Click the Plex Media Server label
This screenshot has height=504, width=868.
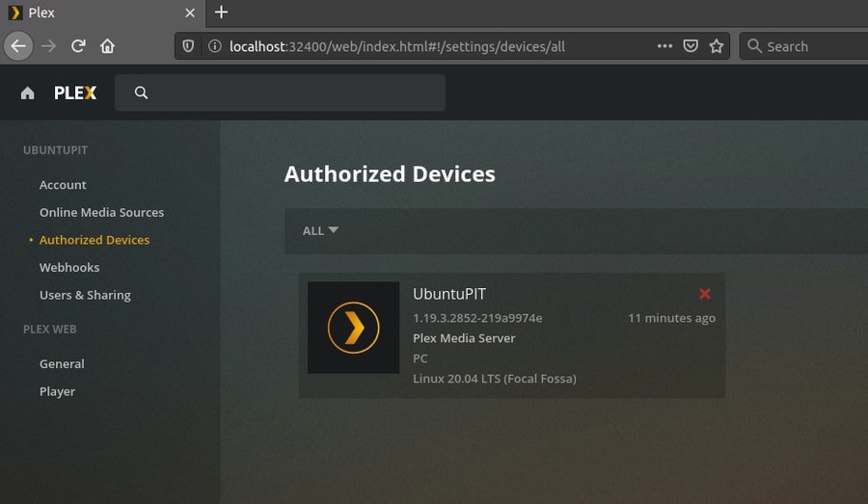(x=464, y=338)
